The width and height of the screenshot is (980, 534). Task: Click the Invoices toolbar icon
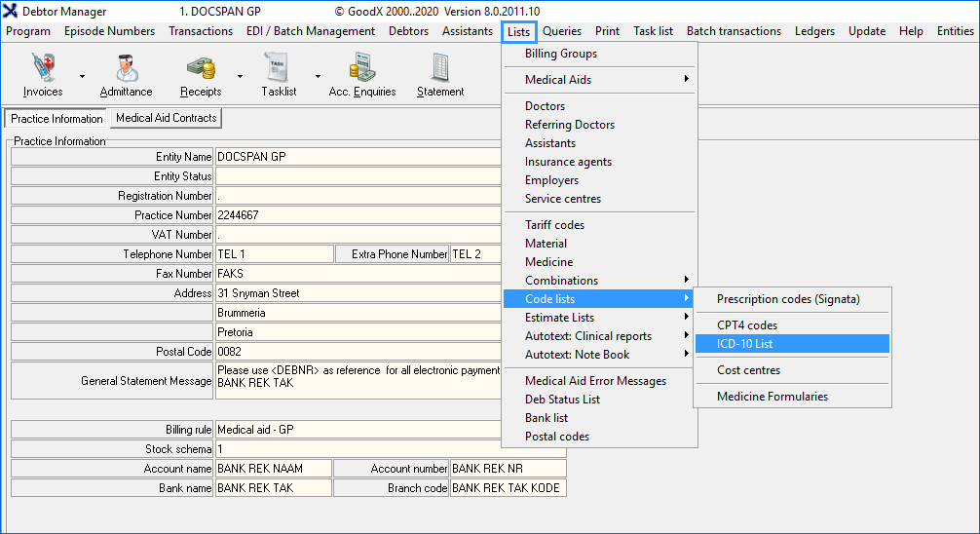[x=43, y=68]
